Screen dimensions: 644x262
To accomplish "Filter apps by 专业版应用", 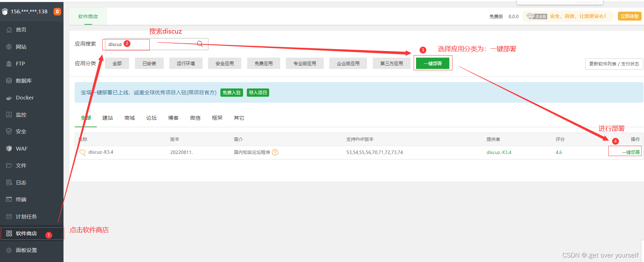I will coord(305,63).
